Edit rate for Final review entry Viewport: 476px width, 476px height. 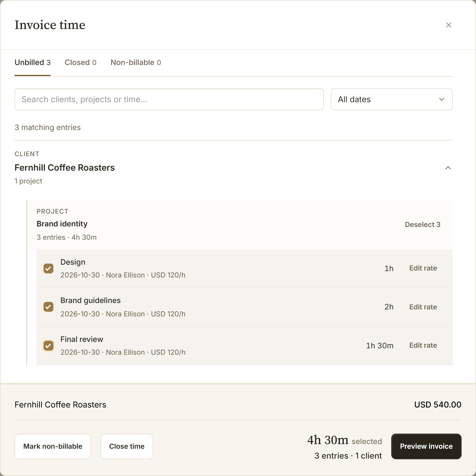pyautogui.click(x=423, y=345)
